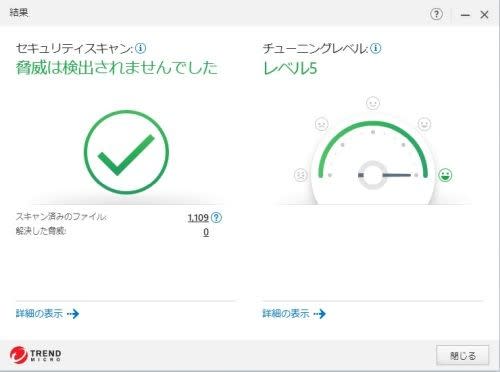
Task: Open the help question mark icon in title bar
Action: point(436,14)
